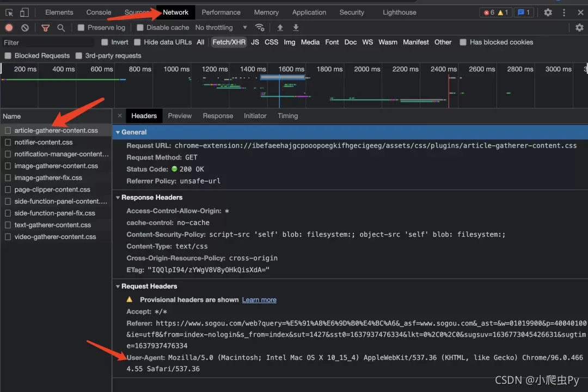
Task: Open the Lighthouse panel tab
Action: pyautogui.click(x=400, y=13)
